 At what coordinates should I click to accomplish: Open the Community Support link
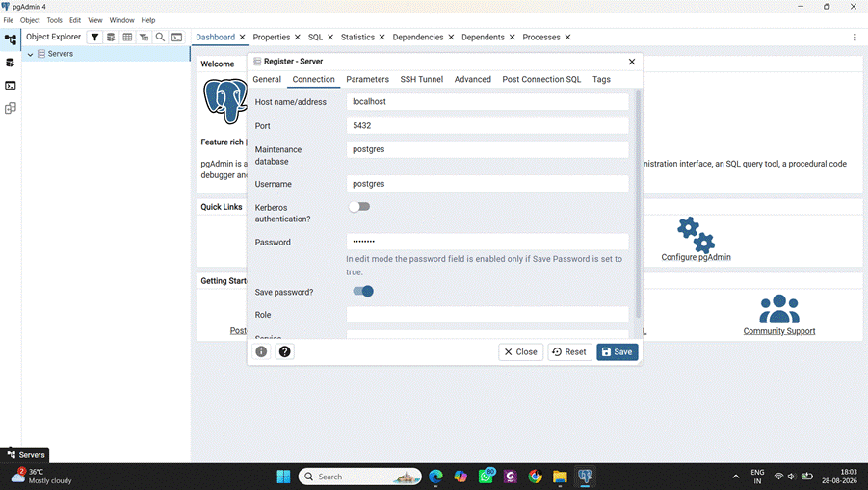coord(778,331)
